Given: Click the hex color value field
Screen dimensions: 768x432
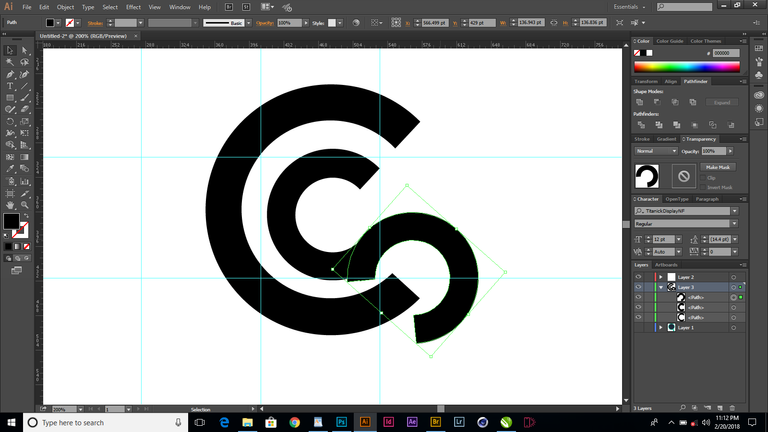Looking at the screenshot, I should (x=726, y=53).
